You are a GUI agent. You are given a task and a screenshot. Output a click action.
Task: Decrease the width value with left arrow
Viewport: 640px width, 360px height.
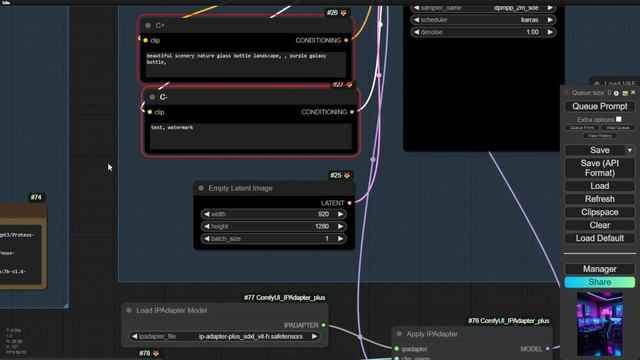point(207,214)
